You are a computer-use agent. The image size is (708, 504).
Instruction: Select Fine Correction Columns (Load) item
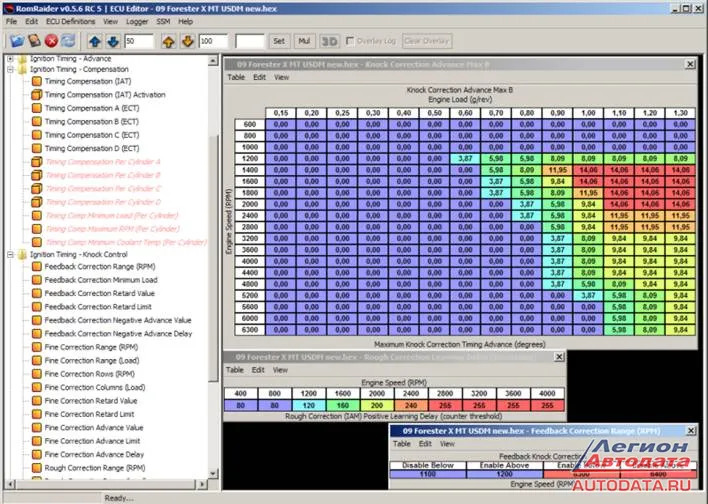pos(95,387)
